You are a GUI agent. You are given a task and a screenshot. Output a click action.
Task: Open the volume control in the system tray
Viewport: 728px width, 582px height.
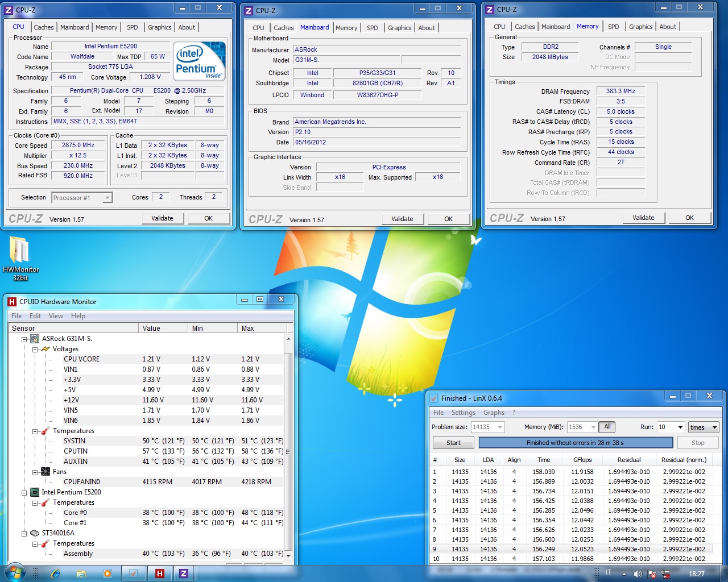click(638, 574)
